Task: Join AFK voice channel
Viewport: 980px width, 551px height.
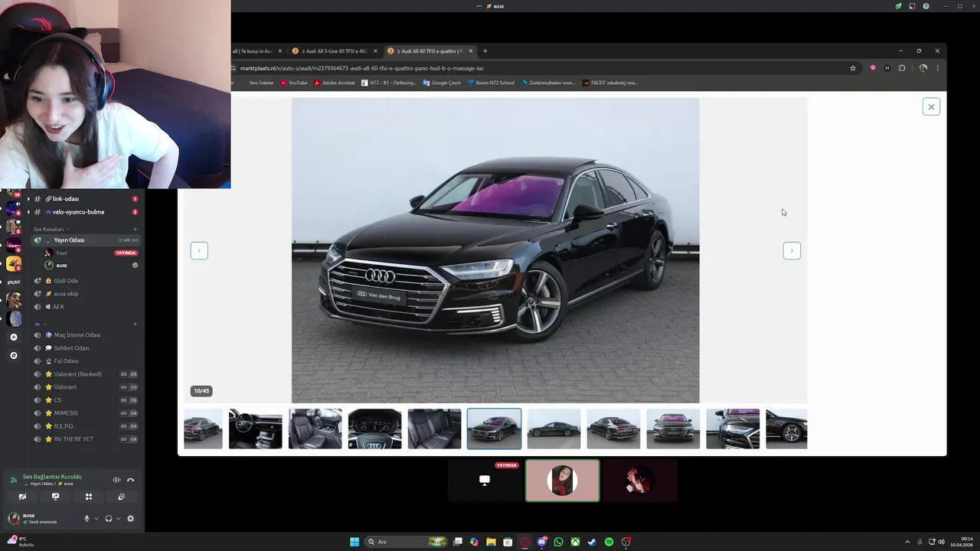Action: click(x=85, y=307)
